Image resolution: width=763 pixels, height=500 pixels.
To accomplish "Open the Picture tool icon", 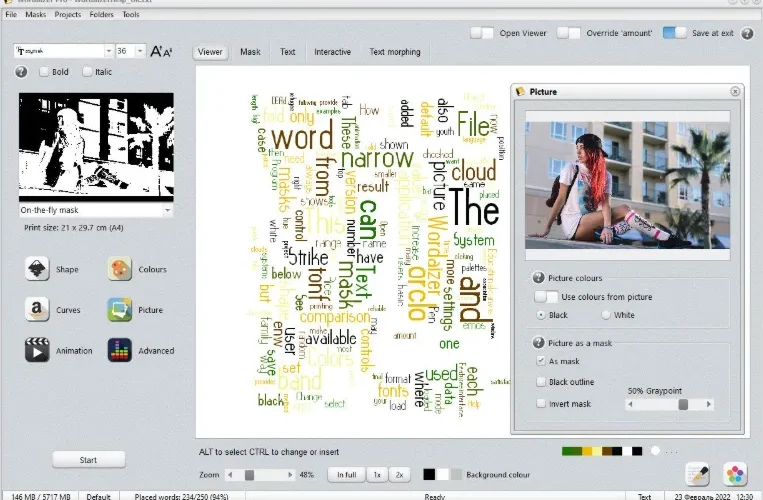I will (120, 310).
